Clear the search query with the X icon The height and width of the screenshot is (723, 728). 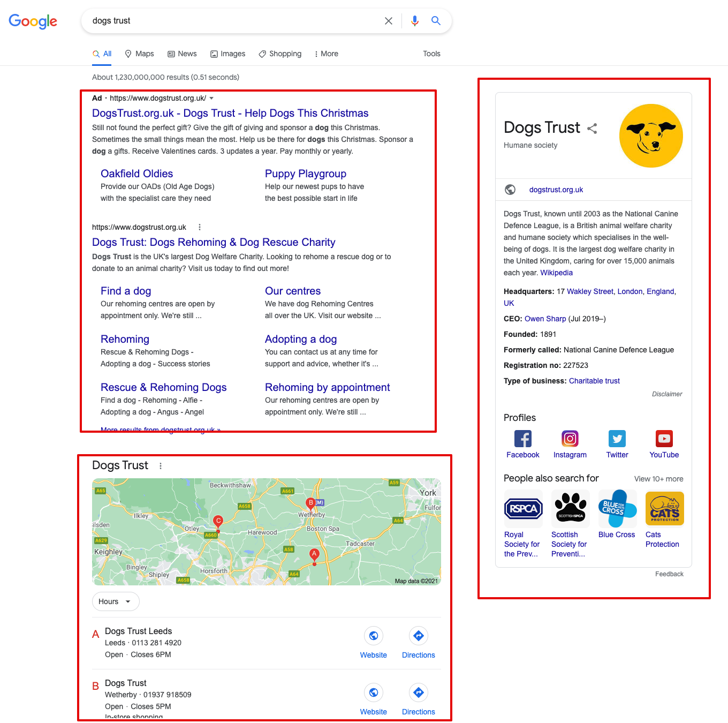[389, 20]
